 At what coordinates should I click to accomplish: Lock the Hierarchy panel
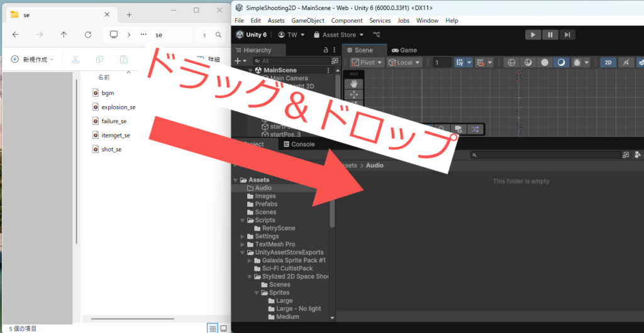click(x=326, y=50)
